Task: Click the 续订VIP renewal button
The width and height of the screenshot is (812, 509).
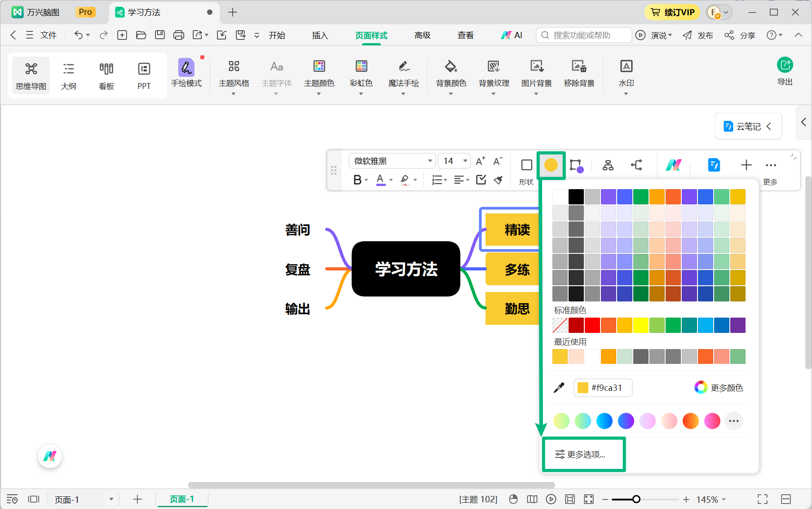Action: 673,12
